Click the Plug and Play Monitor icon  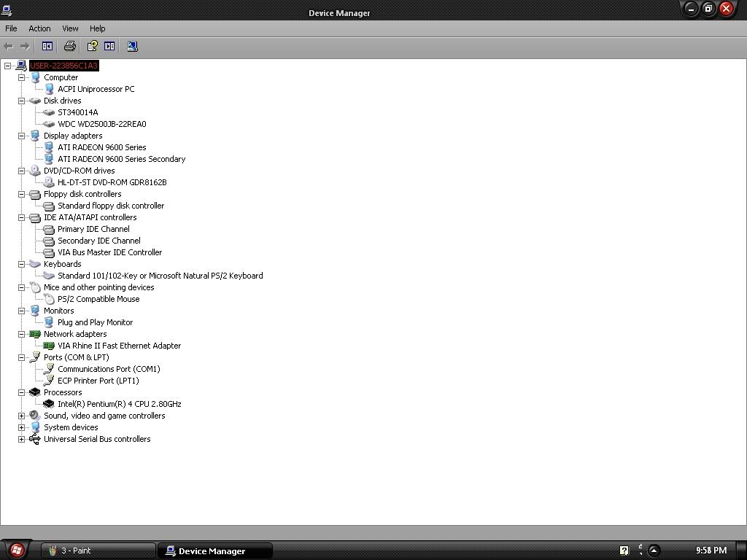point(49,322)
